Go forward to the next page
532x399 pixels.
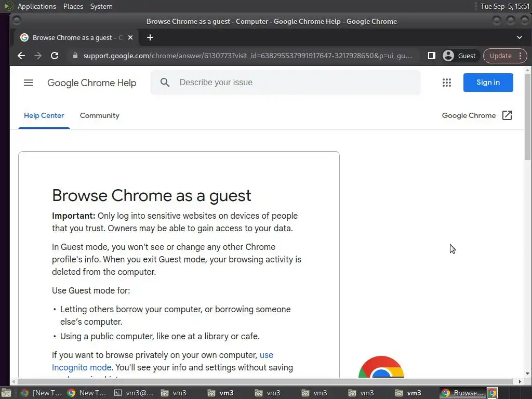click(37, 56)
